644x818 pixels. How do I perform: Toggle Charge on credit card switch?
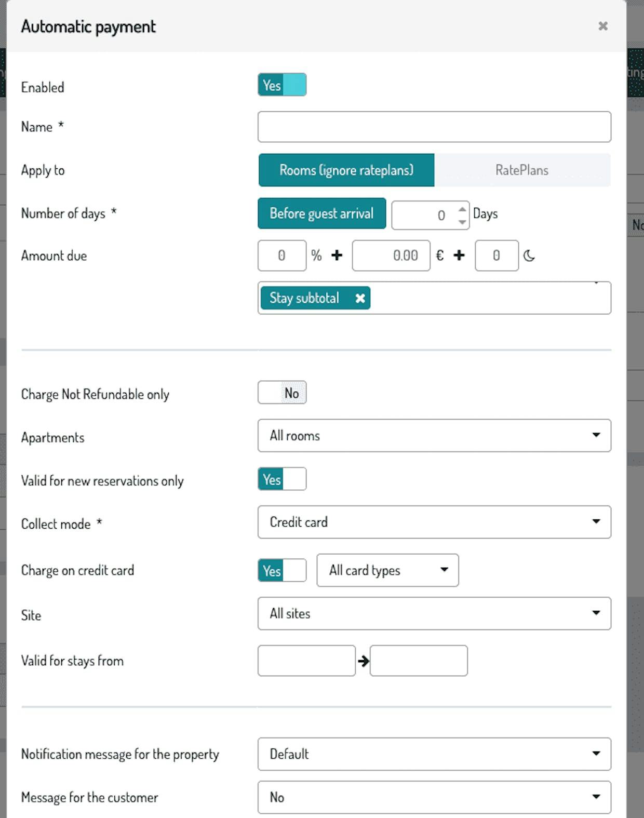click(282, 570)
